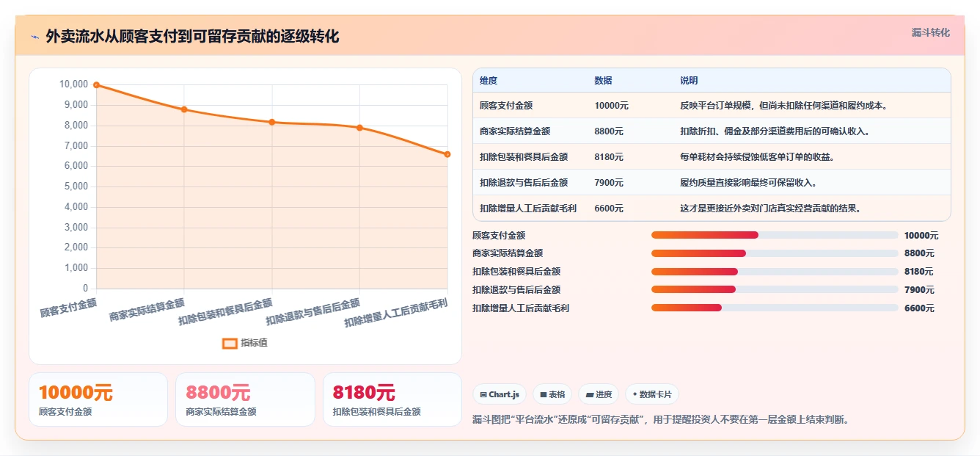980x456 pixels.
Task: Click the progress label 商家实际结算金额 left of its bar
Action: 508,253
